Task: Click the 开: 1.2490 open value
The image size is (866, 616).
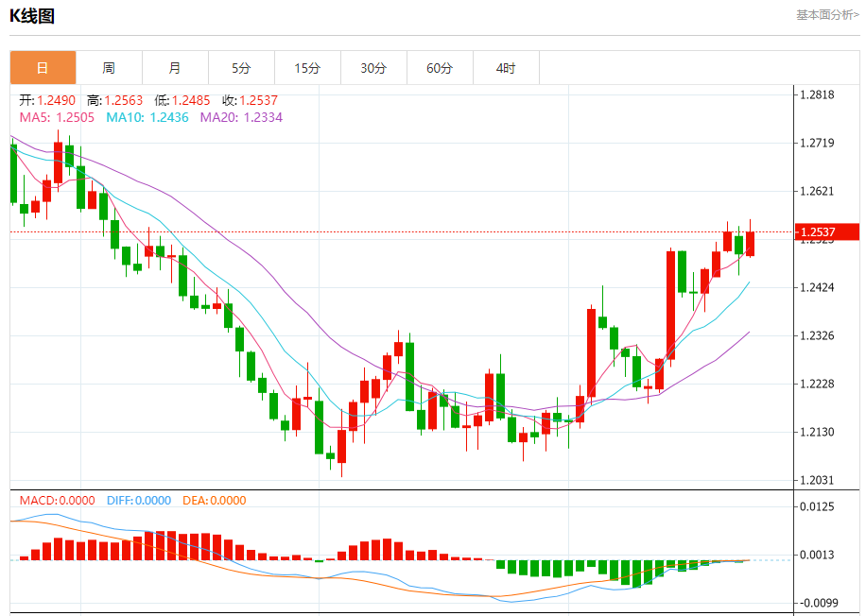Action: pos(47,100)
